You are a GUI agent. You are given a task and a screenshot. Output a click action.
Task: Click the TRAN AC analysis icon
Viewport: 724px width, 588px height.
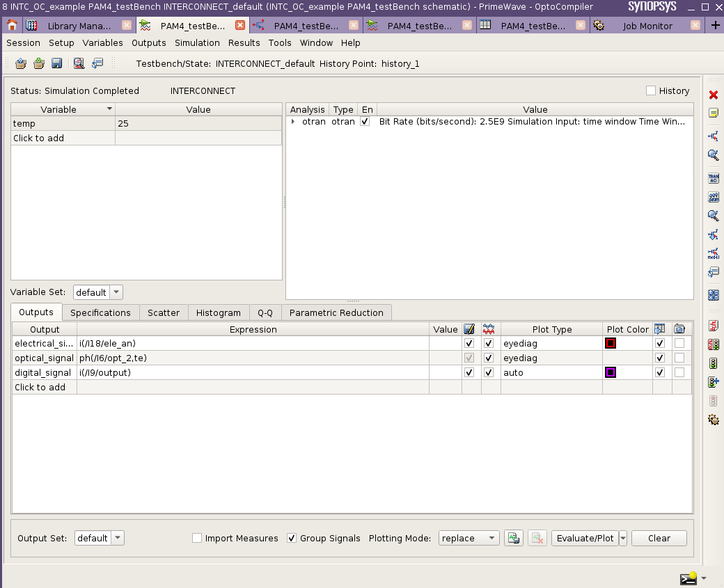point(714,178)
